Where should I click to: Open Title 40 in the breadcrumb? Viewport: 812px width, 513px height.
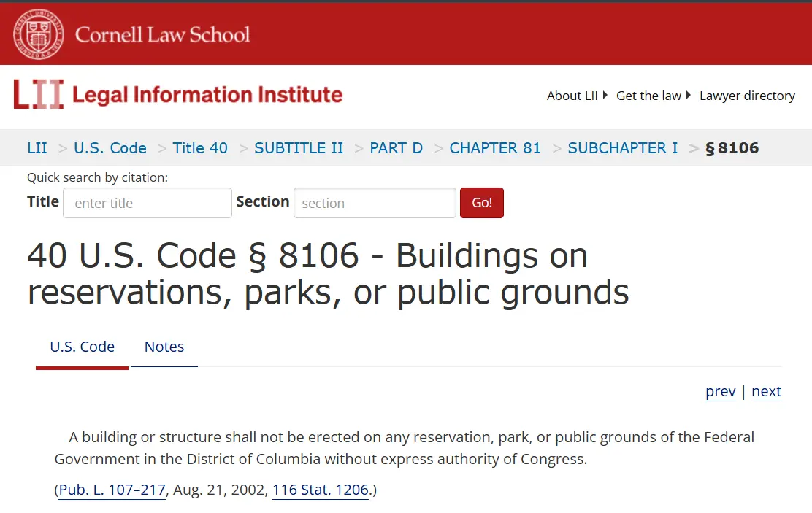(200, 148)
